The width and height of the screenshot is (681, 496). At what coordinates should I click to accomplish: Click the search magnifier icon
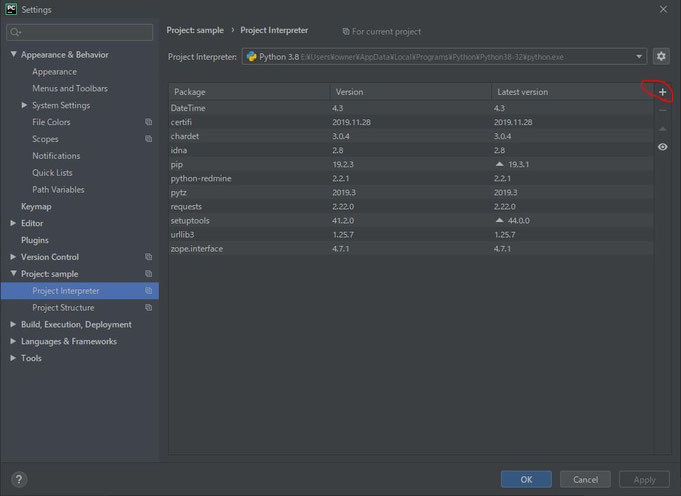pos(15,32)
